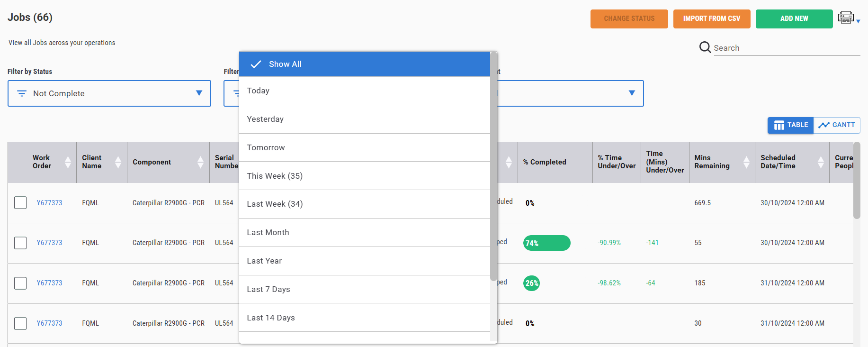Open the print options dropdown arrow
Viewport: 868px width, 347px height.
(x=858, y=21)
